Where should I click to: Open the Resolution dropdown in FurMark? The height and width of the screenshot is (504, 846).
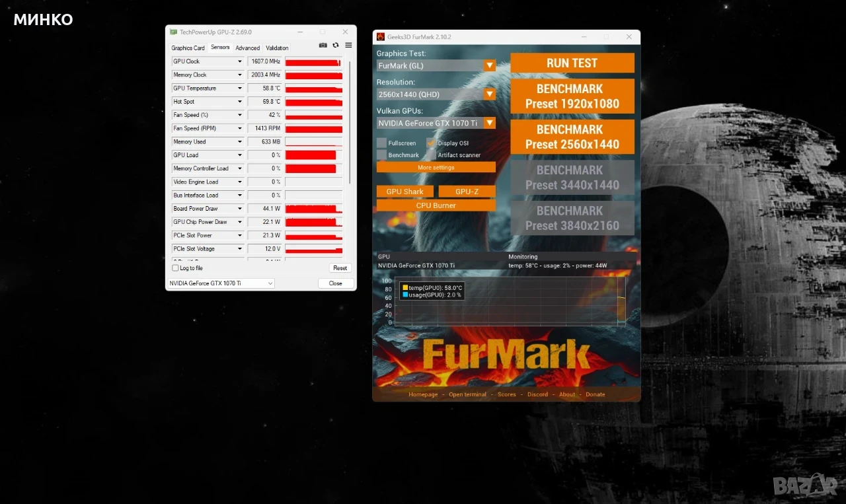point(489,94)
